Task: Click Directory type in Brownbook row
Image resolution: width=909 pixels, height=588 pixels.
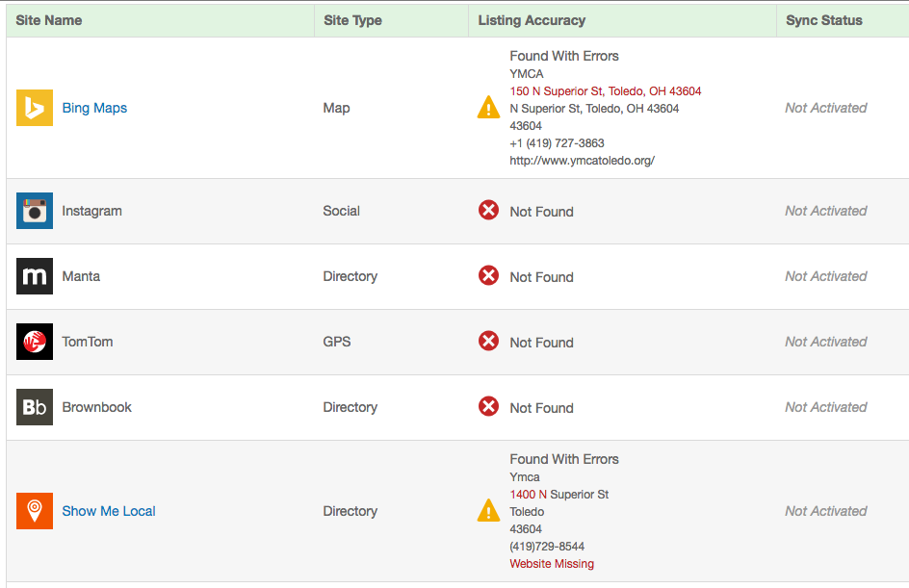Action: 351,407
